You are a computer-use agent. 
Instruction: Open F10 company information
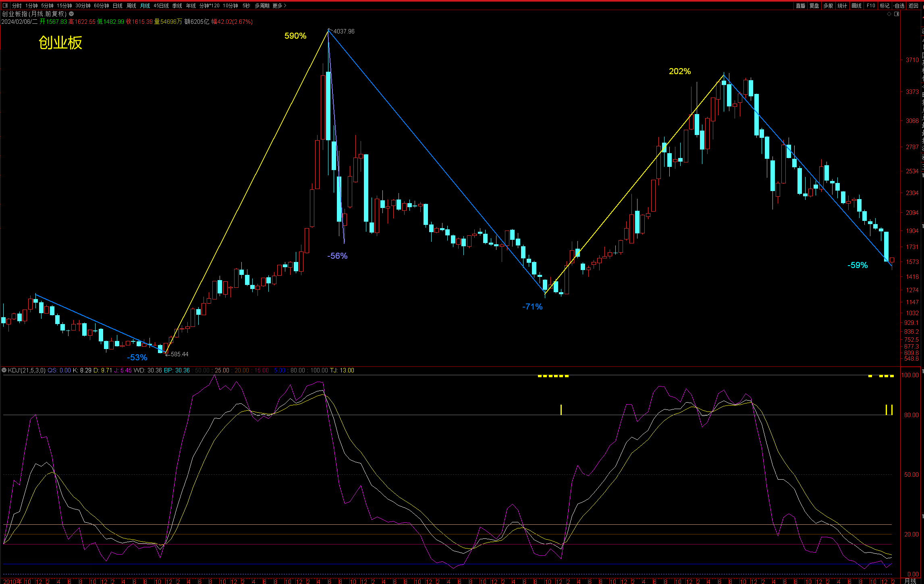pos(871,6)
